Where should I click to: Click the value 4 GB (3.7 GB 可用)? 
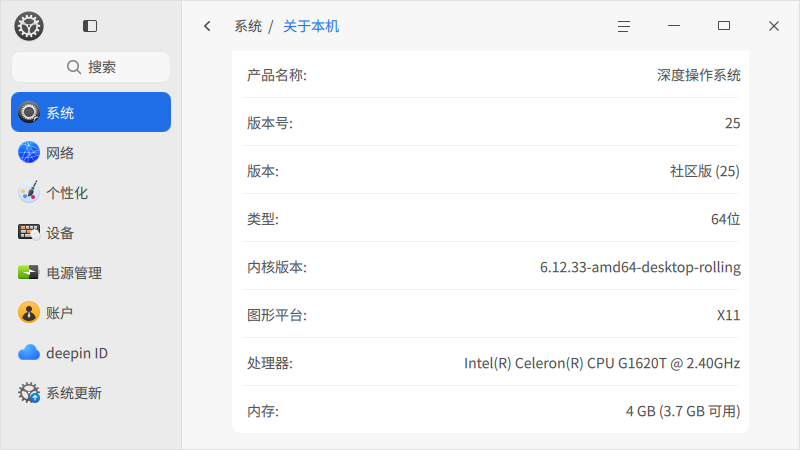tap(683, 411)
